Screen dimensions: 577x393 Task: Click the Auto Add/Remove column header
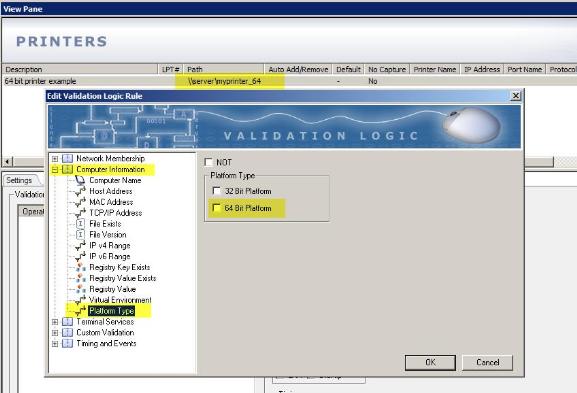pos(298,69)
